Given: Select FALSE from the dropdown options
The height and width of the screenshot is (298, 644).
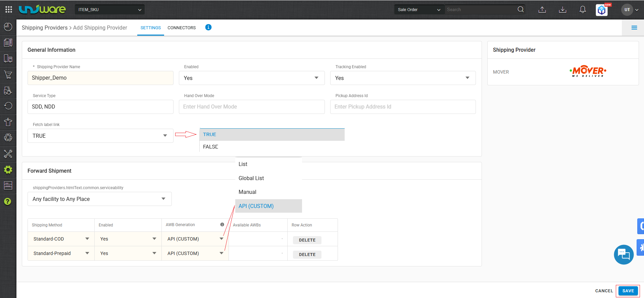Looking at the screenshot, I should 272,147.
